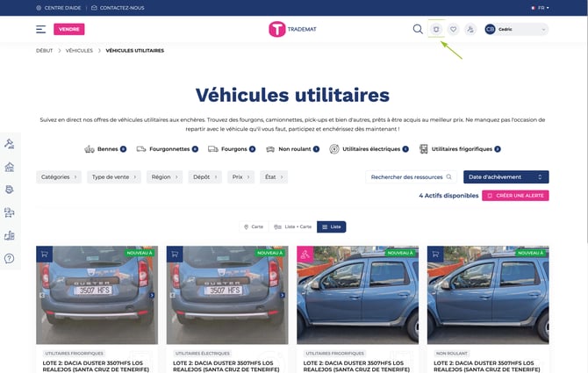Filter by Non roulant category

292,149
